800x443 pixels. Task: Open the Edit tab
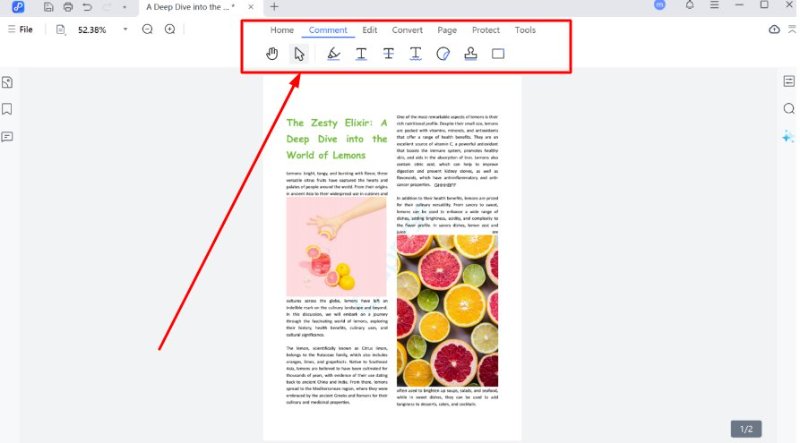(x=369, y=30)
